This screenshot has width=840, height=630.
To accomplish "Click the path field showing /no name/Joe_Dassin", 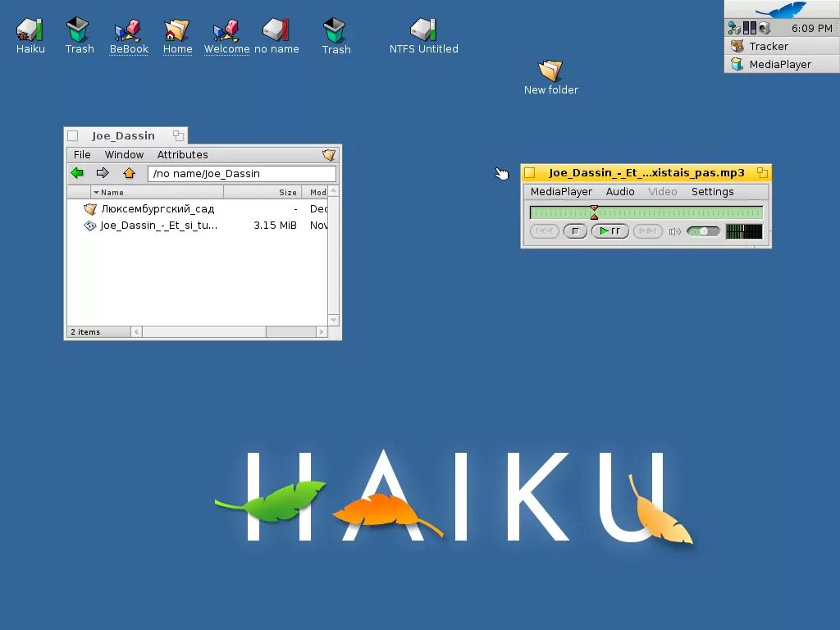I will [242, 174].
